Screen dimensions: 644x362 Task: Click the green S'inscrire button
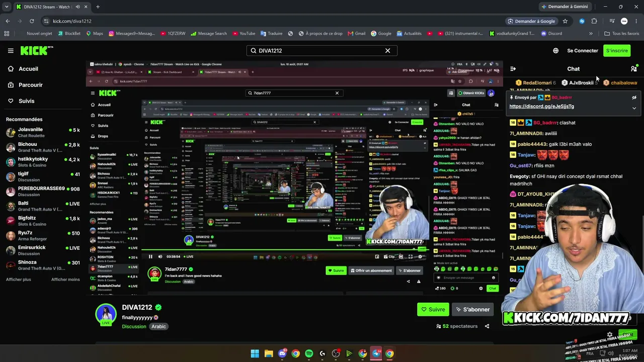(x=617, y=50)
